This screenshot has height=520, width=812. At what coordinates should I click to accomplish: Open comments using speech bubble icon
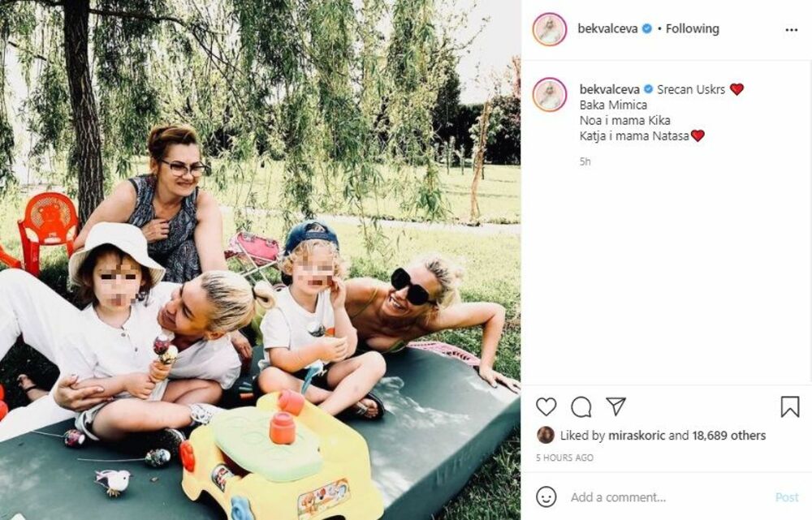581,407
